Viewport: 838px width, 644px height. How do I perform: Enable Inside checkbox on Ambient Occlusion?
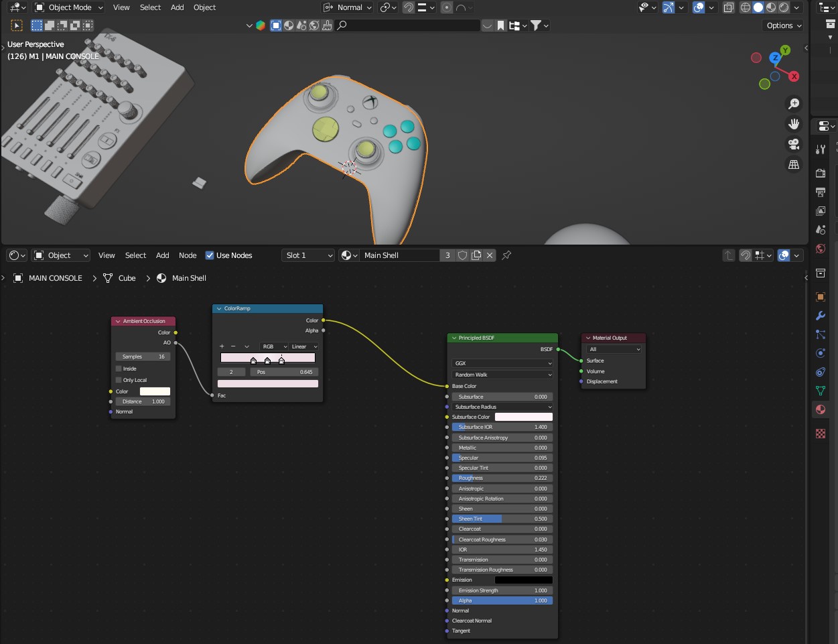click(x=119, y=369)
